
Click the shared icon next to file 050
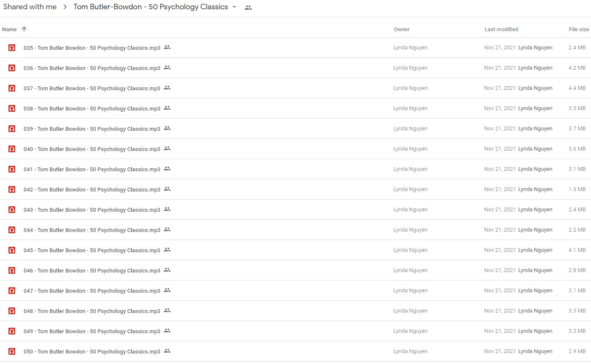[x=167, y=351]
